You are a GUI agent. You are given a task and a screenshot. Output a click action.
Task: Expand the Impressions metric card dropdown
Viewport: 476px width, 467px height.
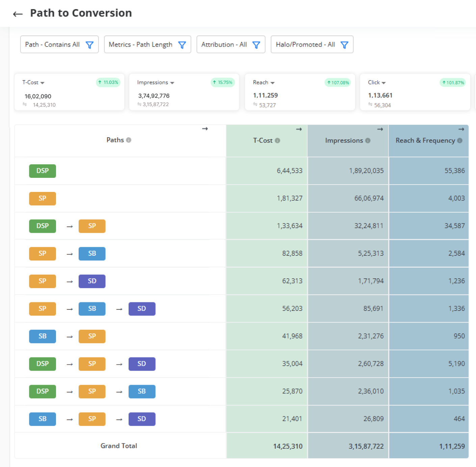point(172,83)
